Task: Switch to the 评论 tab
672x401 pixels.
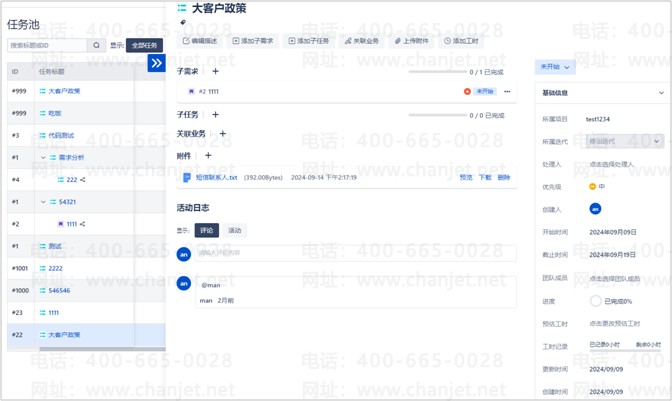Action: tap(207, 230)
